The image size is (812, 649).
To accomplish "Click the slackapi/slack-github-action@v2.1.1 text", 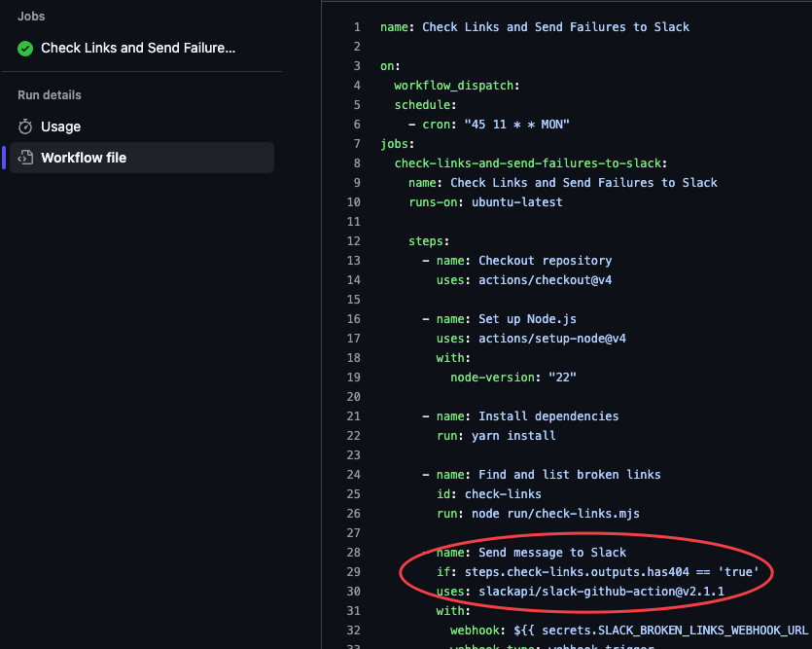I will 601,592.
